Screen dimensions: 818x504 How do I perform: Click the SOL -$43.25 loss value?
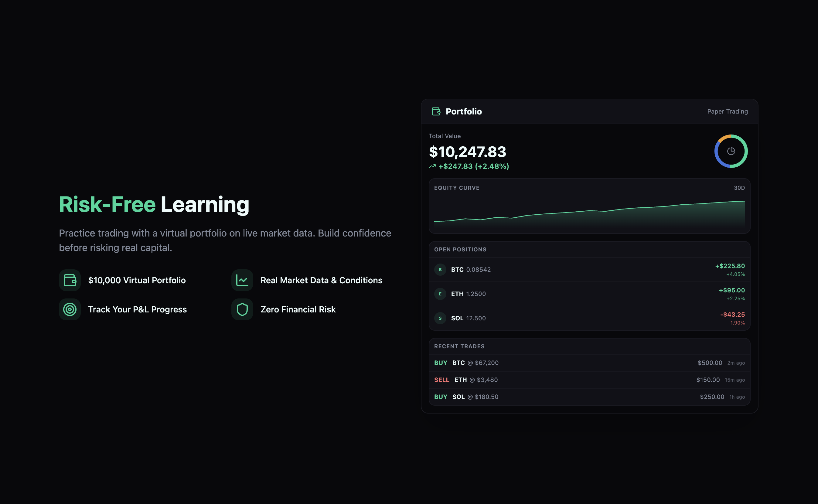pos(732,315)
